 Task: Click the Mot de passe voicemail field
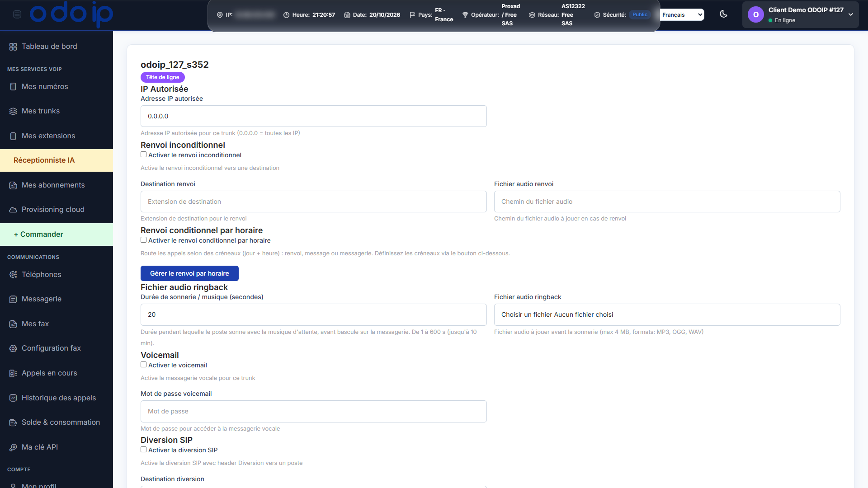point(313,411)
